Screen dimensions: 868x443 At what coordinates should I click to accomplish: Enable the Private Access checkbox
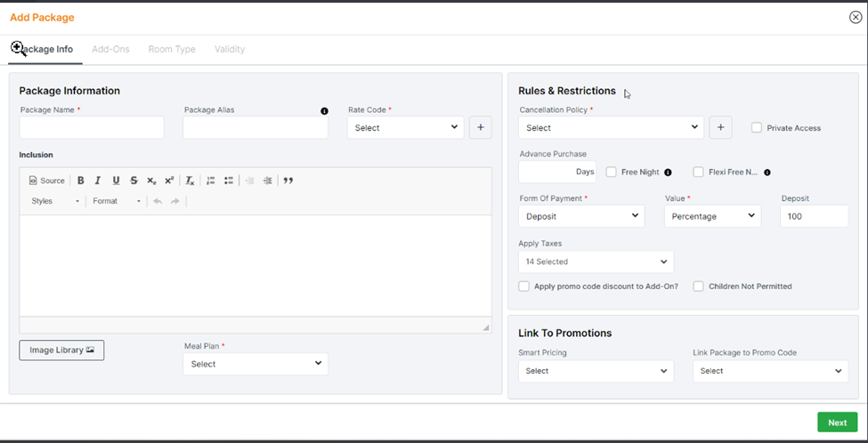tap(757, 128)
